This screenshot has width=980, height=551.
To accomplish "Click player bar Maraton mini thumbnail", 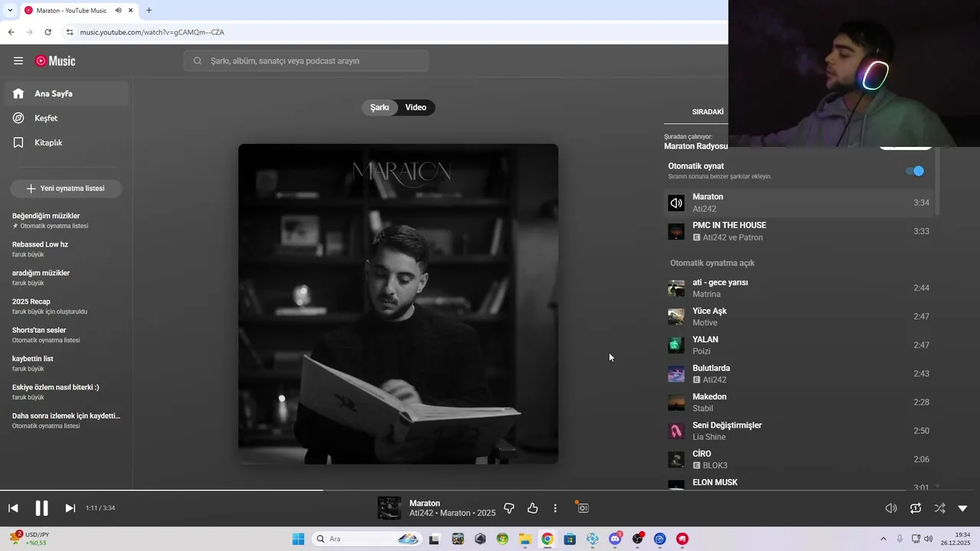I will 389,508.
